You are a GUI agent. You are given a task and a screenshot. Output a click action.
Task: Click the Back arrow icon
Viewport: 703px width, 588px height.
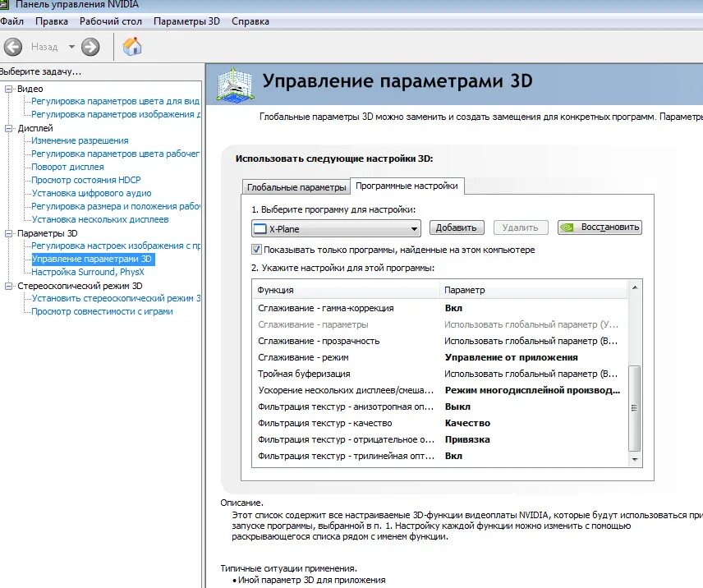tap(13, 47)
